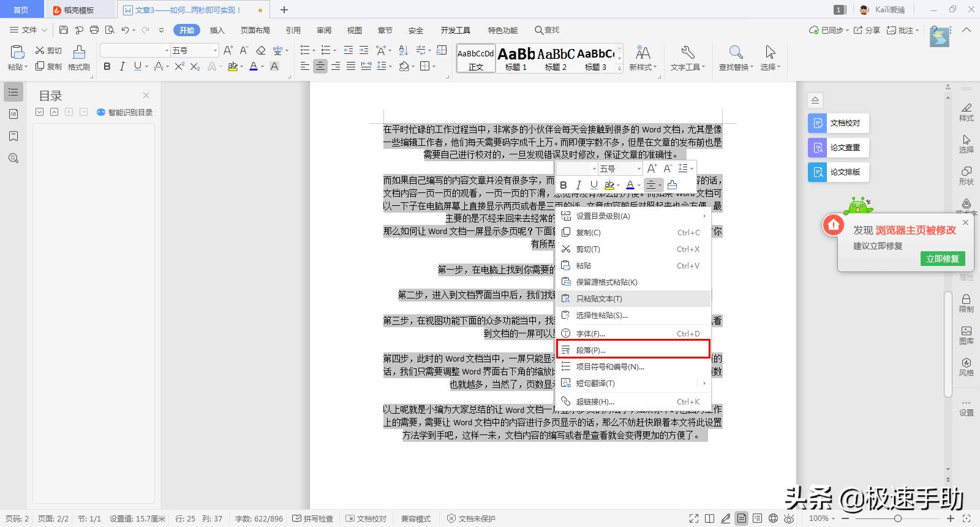Open Print Preview from quick access bar
The height and width of the screenshot is (527, 980).
tap(110, 30)
